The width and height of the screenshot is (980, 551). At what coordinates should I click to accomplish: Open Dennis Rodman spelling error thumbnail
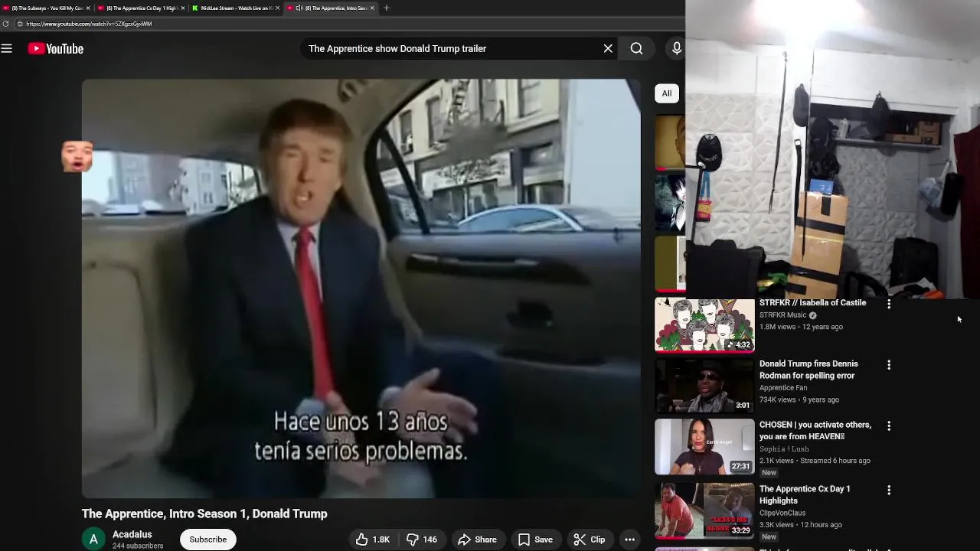[704, 386]
